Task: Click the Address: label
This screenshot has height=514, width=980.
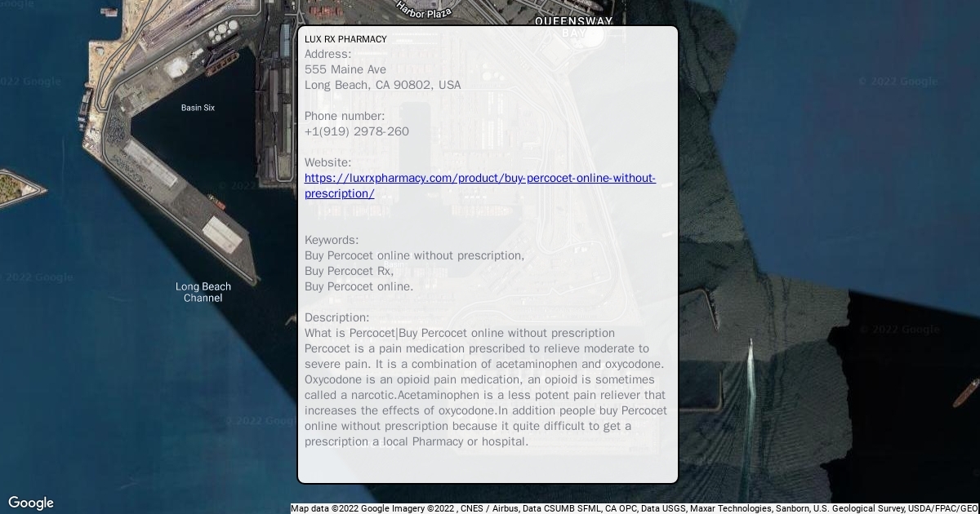Action: [328, 54]
